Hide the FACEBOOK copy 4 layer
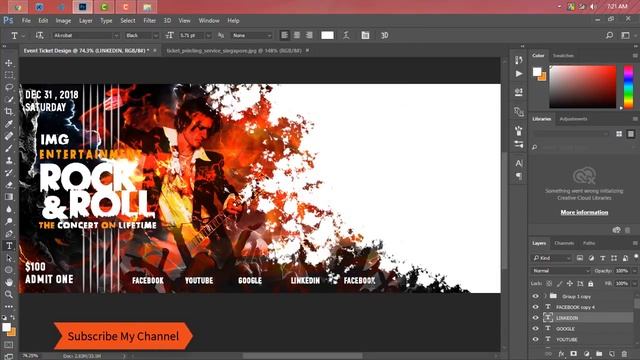 coord(536,307)
